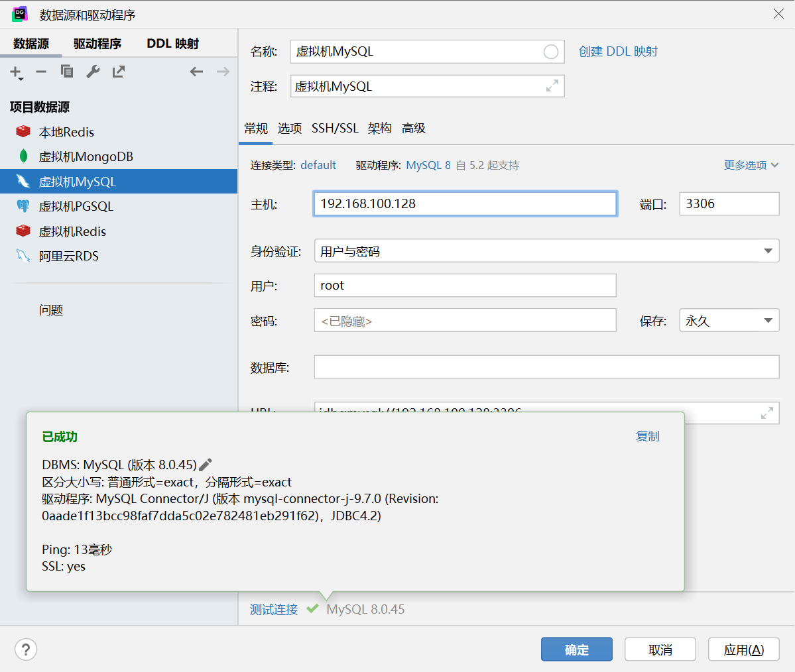Click the MySQL 8.0.45 status text
This screenshot has height=672, width=795.
(x=365, y=609)
